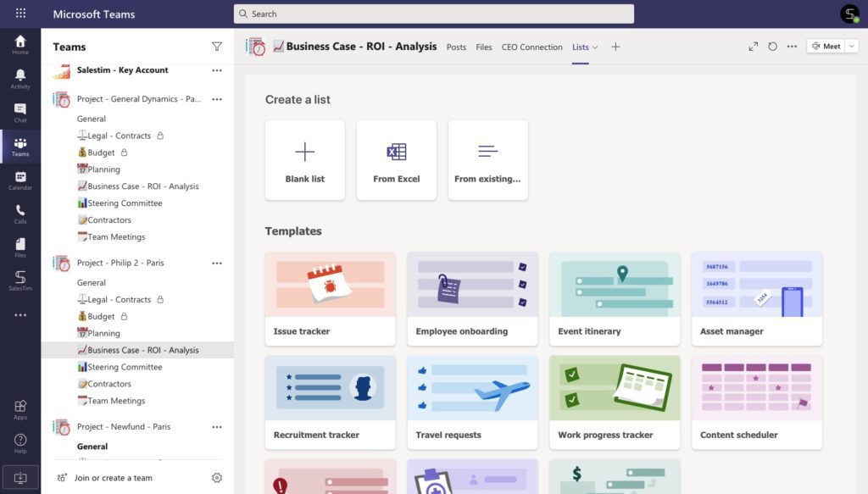Add a new tab with plus icon

point(615,47)
